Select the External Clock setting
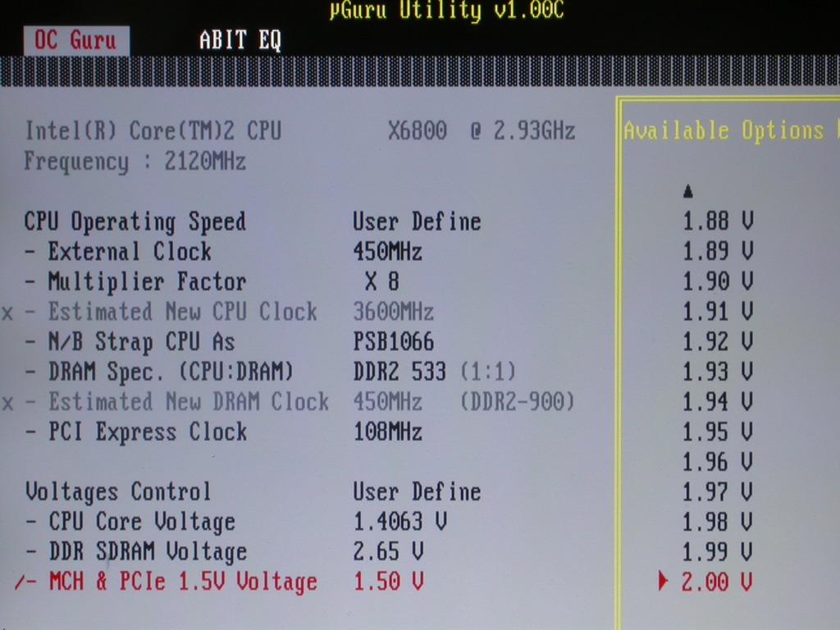Viewport: 840px width, 630px height. coord(130,252)
